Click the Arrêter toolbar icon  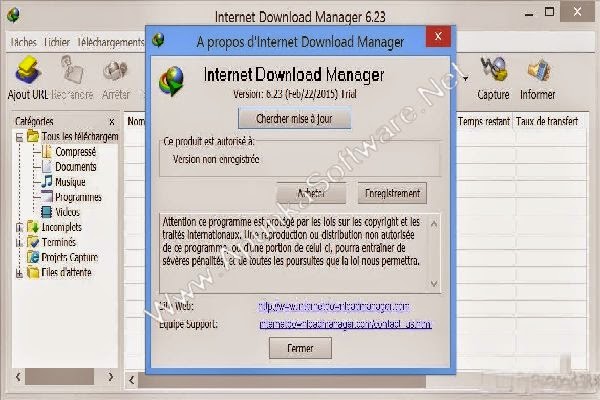pyautogui.click(x=116, y=71)
